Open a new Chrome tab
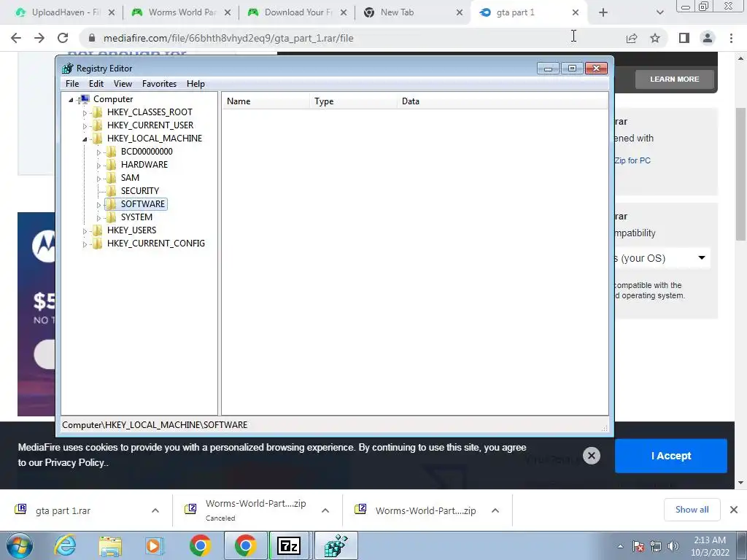This screenshot has height=560, width=747. tap(603, 13)
